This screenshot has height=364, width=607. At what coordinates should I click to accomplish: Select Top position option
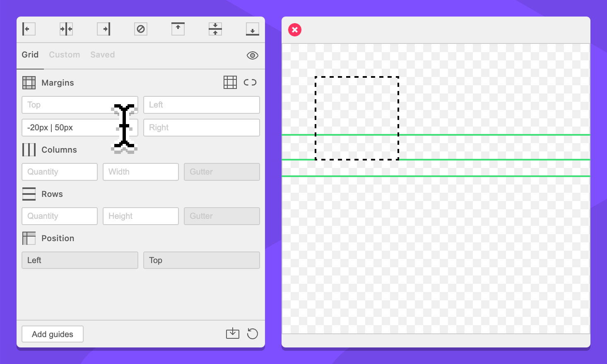[202, 260]
